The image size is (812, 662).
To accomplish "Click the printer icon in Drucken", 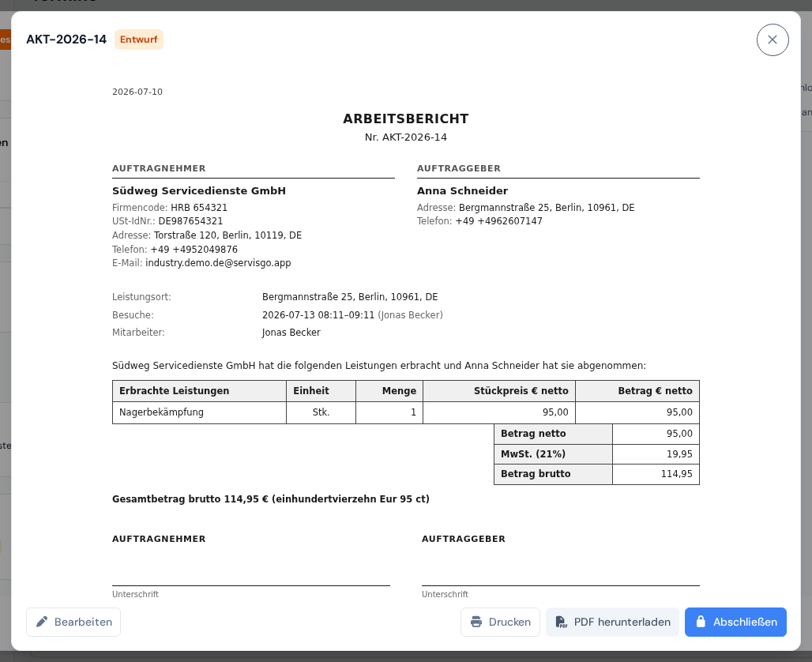I will point(476,622).
